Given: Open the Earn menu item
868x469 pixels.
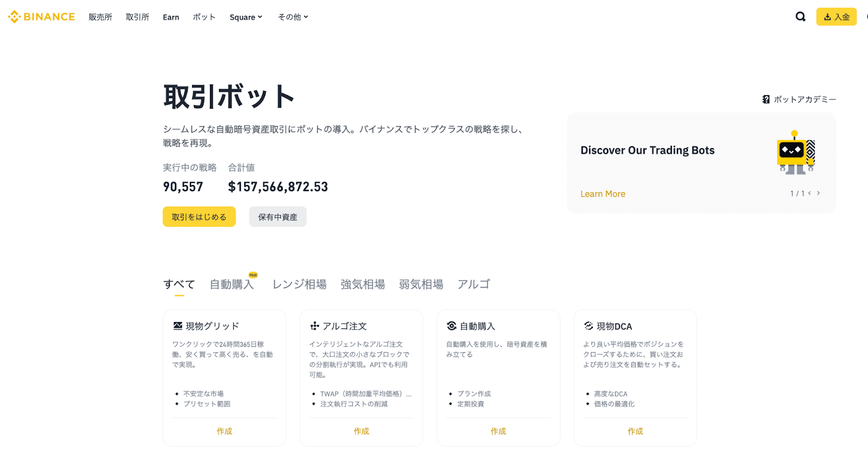Looking at the screenshot, I should click(171, 17).
